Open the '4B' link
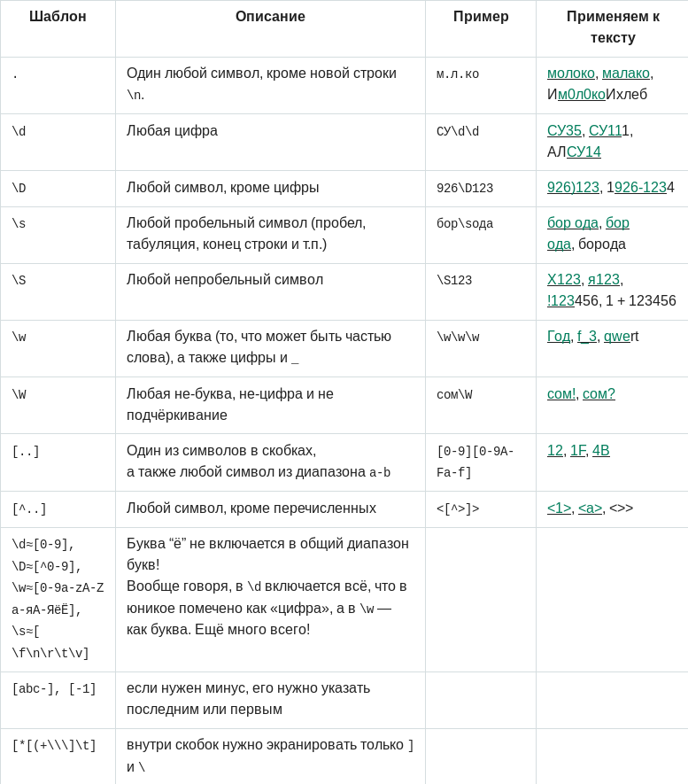688x784 pixels. [x=600, y=451]
